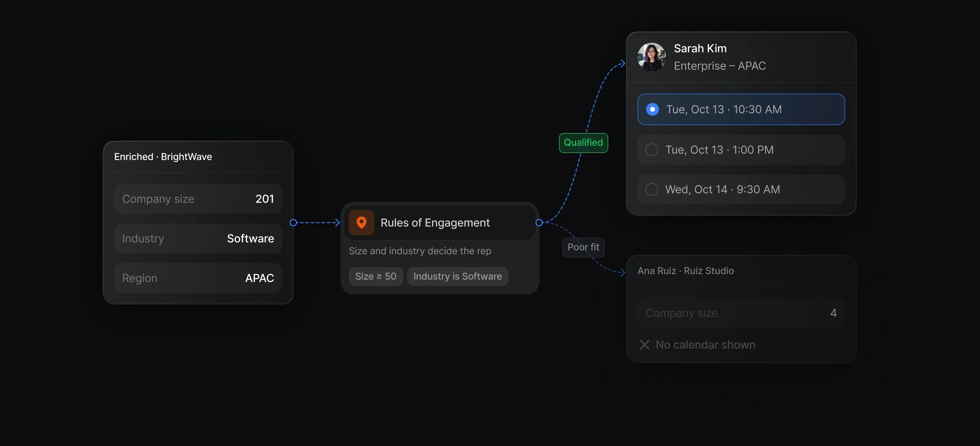Click the BrightWave card output connector
The height and width of the screenshot is (446, 980).
[x=293, y=223]
